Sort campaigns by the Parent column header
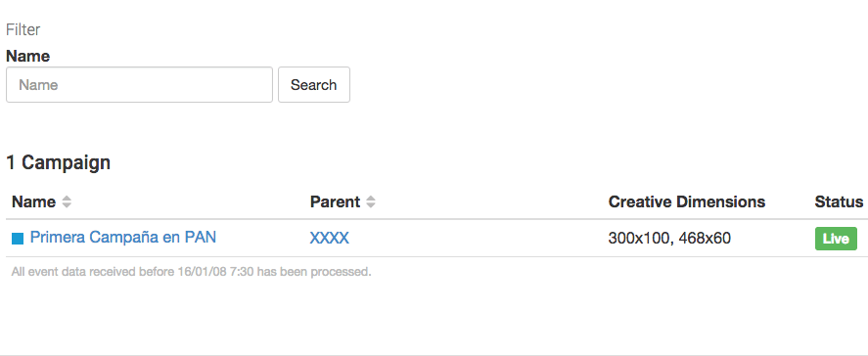 pyautogui.click(x=335, y=202)
